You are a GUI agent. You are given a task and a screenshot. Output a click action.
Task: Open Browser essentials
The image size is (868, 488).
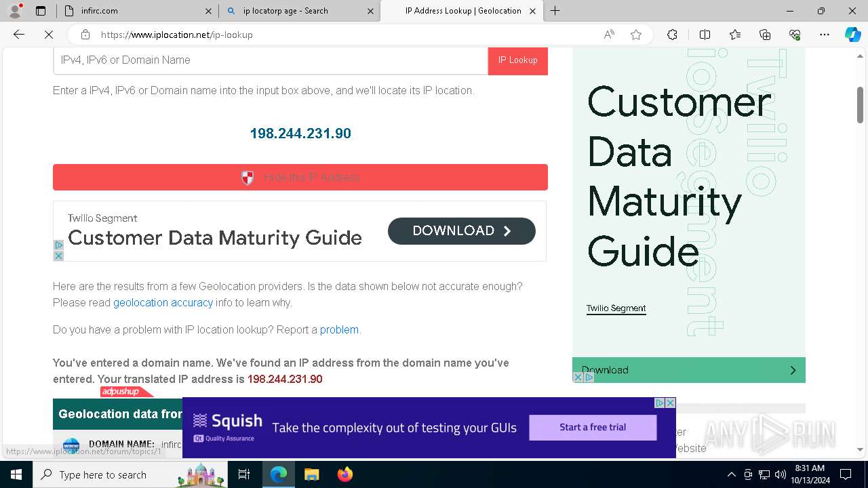click(x=795, y=35)
